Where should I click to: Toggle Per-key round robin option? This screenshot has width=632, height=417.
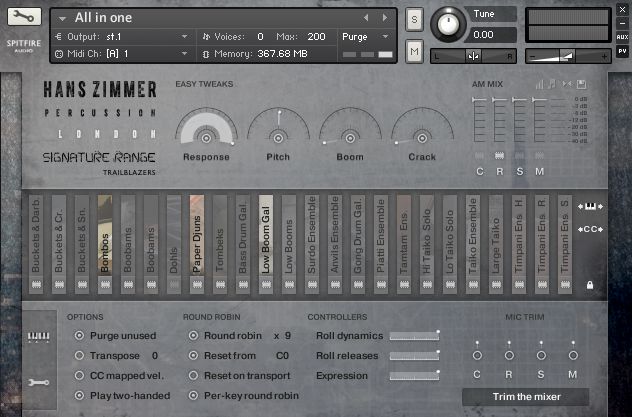tap(193, 395)
